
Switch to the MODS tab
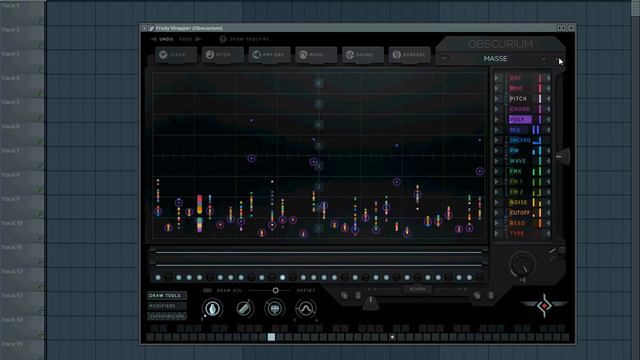coord(316,55)
